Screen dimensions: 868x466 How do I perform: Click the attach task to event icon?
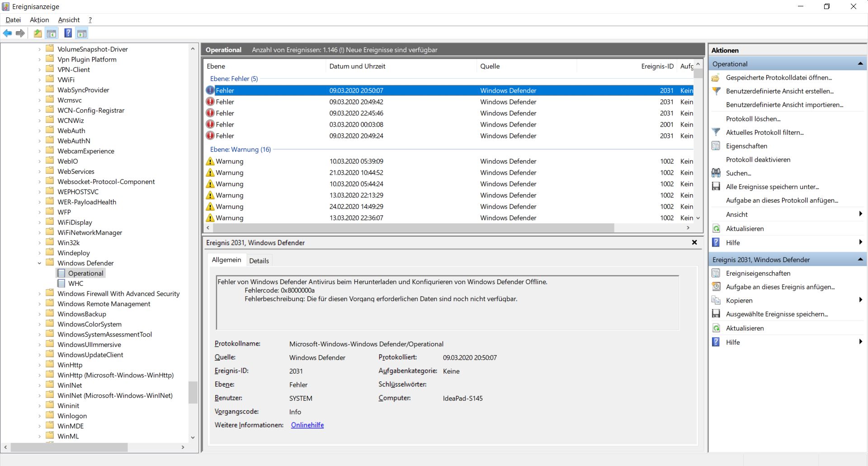(716, 287)
